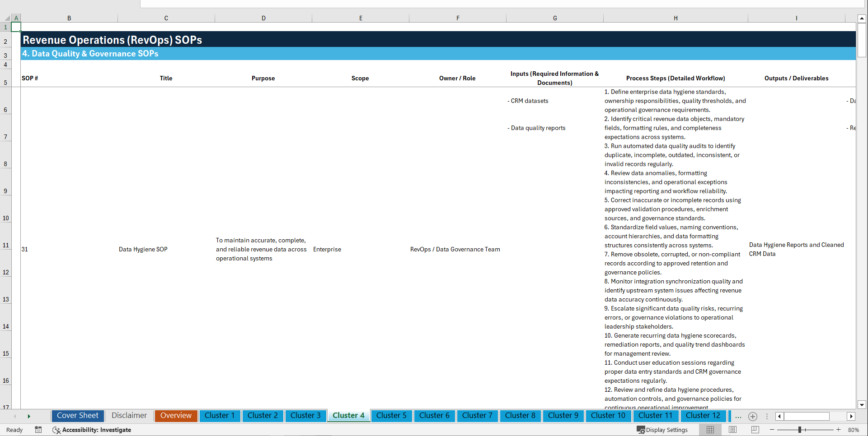Select column B header
Viewport: 868px width, 436px height.
(69, 18)
